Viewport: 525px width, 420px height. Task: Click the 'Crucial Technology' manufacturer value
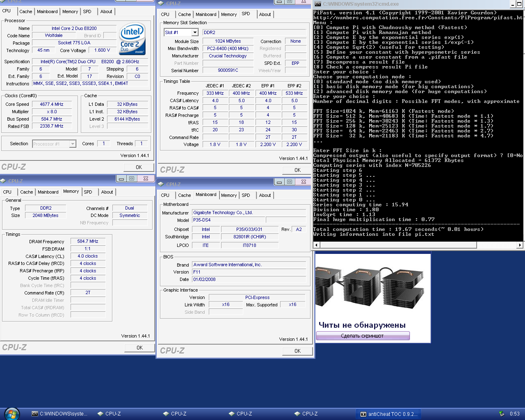tap(228, 56)
